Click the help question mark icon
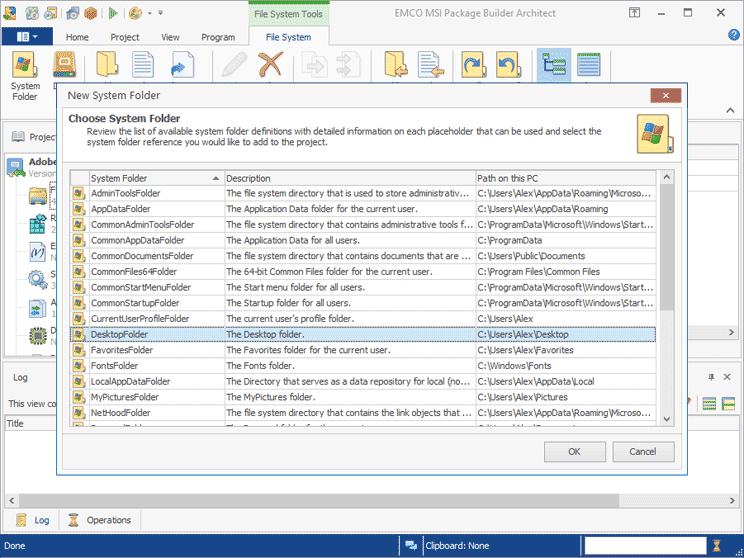This screenshot has width=744, height=558. point(731,36)
